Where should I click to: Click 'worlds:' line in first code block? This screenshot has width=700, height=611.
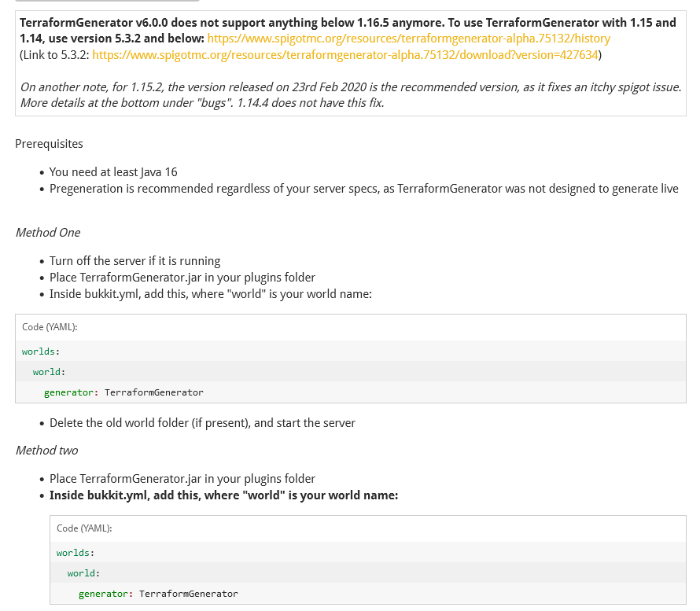[41, 352]
